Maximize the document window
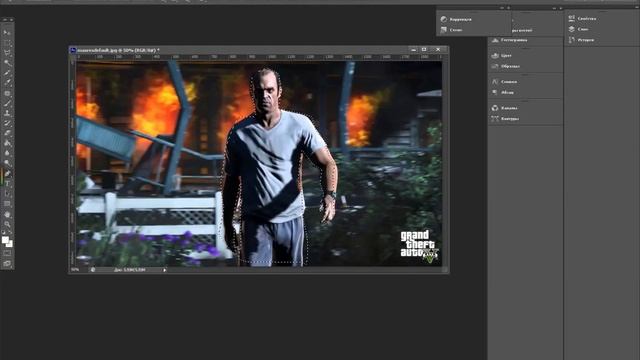This screenshot has height=360, width=640. tap(424, 50)
